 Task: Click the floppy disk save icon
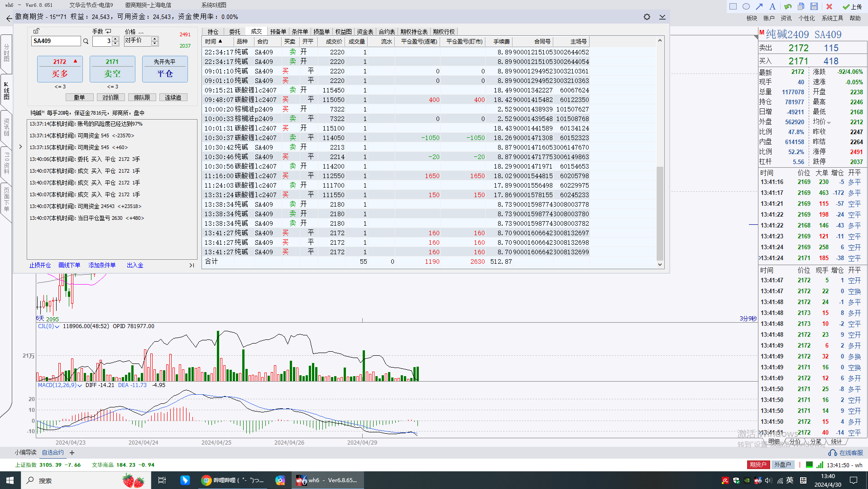(814, 6)
